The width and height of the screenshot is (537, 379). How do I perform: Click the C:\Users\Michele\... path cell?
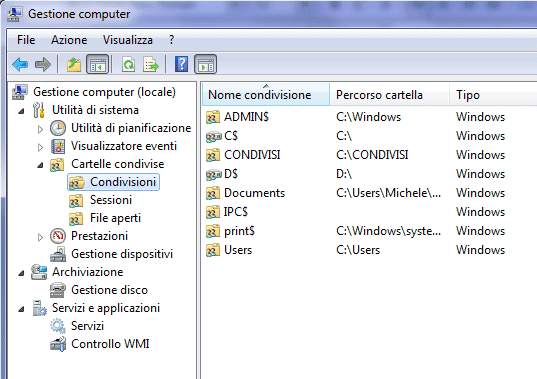point(388,193)
